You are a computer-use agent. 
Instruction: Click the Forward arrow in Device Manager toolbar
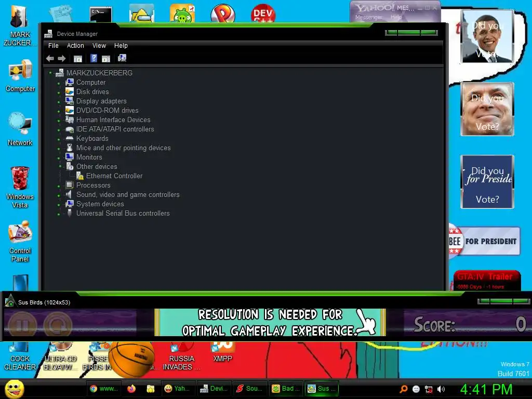click(x=61, y=59)
